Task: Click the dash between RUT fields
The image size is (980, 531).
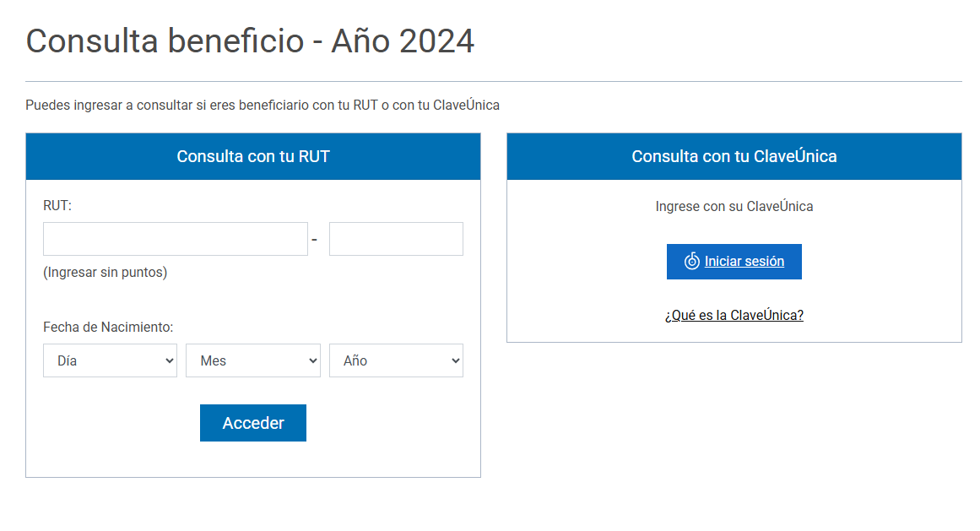Action: coord(314,240)
